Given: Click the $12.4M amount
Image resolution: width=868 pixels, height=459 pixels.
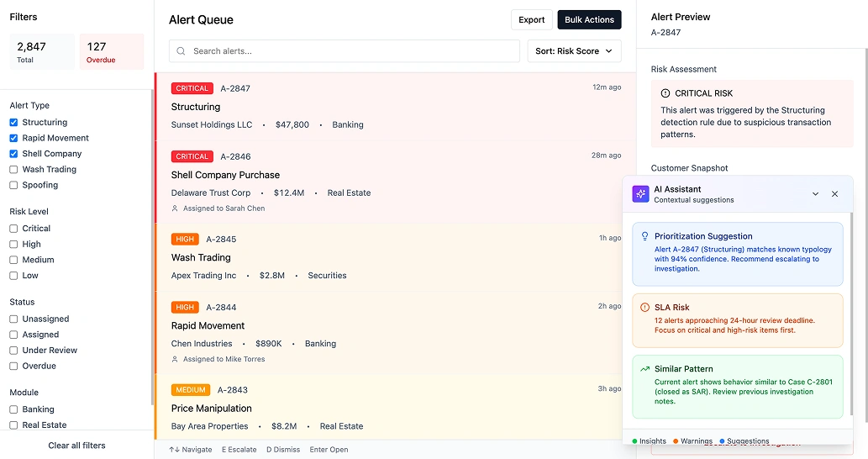Looking at the screenshot, I should 289,193.
